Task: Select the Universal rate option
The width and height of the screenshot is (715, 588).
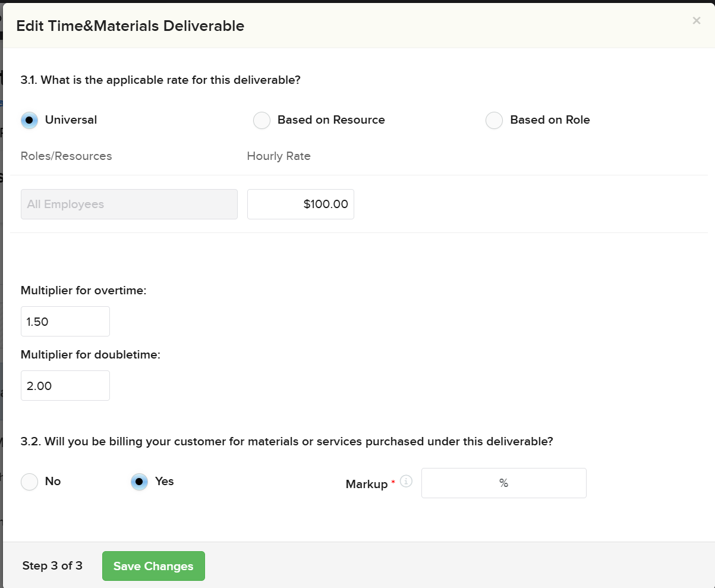Action: 29,120
